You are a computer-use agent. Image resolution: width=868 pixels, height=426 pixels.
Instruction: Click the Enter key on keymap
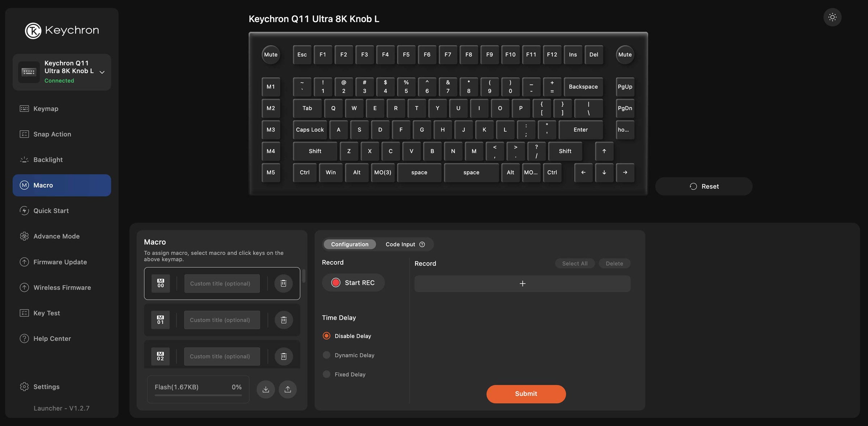tap(581, 130)
